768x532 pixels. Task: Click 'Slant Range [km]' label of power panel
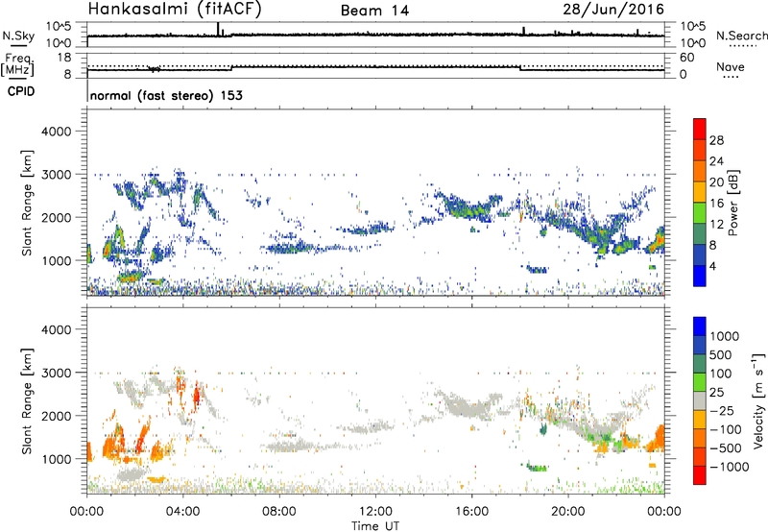[28, 203]
